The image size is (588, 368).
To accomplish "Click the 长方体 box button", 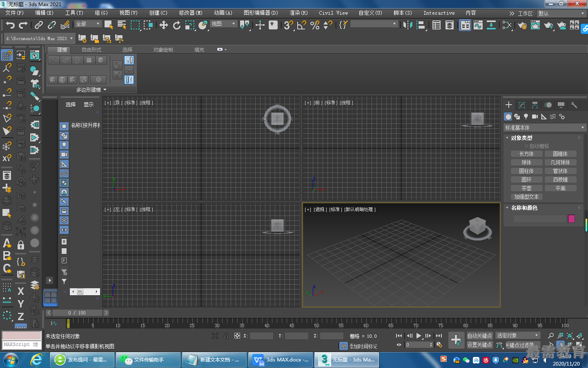I will 527,154.
